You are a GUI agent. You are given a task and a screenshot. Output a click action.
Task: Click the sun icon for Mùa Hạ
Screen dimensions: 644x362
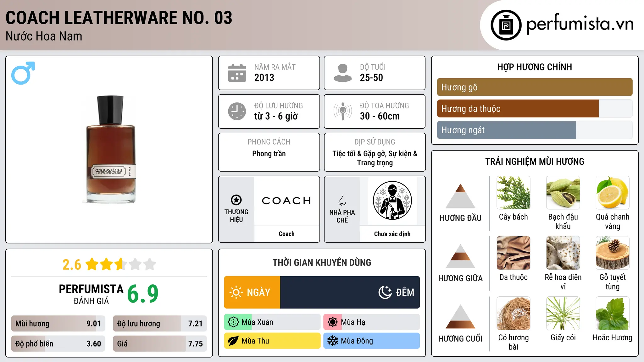pyautogui.click(x=333, y=322)
